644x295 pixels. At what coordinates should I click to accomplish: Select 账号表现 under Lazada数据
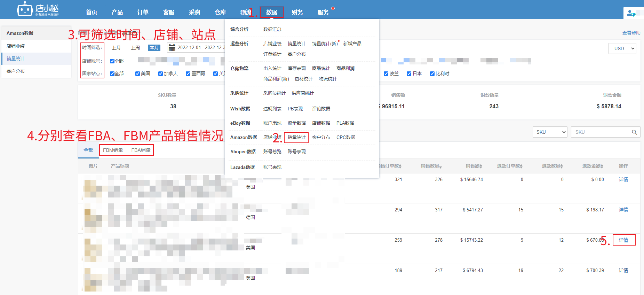[x=272, y=167]
